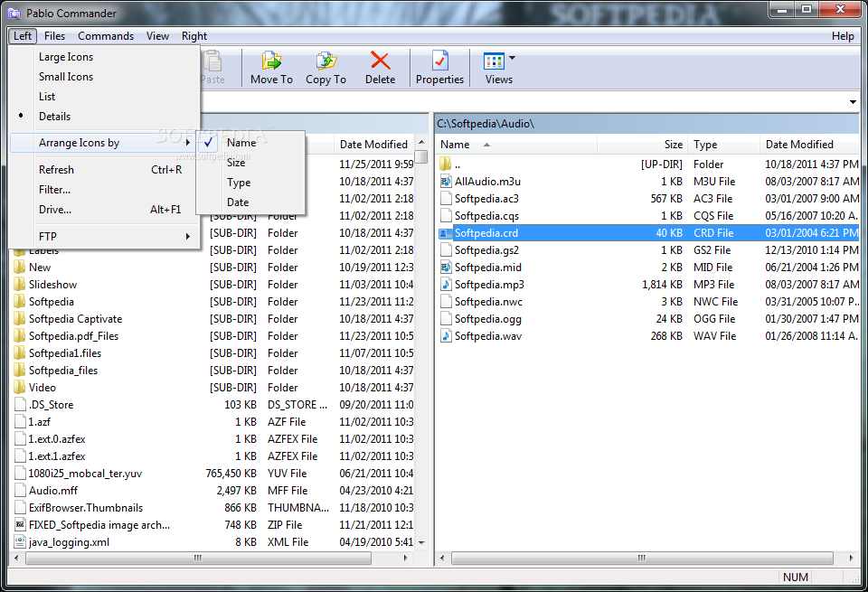Sort left panel by Date Modified
Viewport: 868px width, 592px height.
point(374,145)
